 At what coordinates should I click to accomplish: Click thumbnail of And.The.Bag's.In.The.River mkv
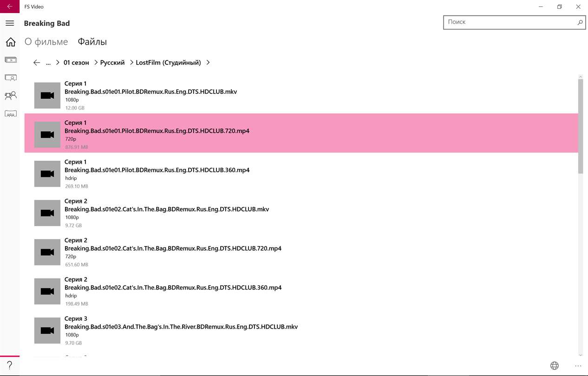coord(47,331)
